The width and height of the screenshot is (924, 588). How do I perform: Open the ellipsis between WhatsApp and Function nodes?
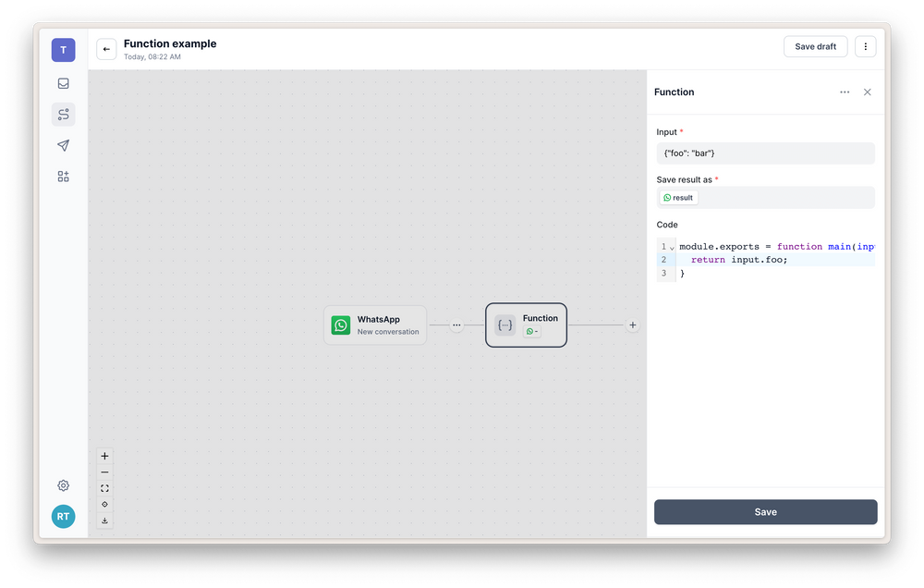456,325
